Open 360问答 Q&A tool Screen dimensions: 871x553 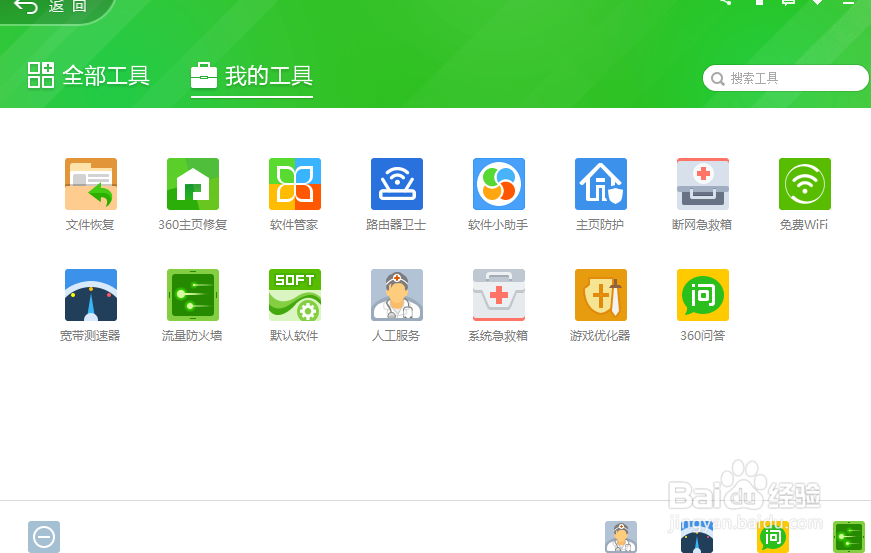[703, 295]
